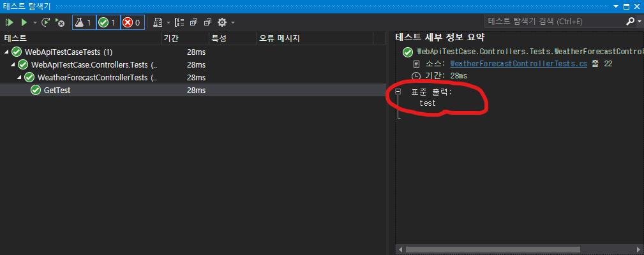Run all tests in view
Viewport: 644px width, 255px height.
9,22
